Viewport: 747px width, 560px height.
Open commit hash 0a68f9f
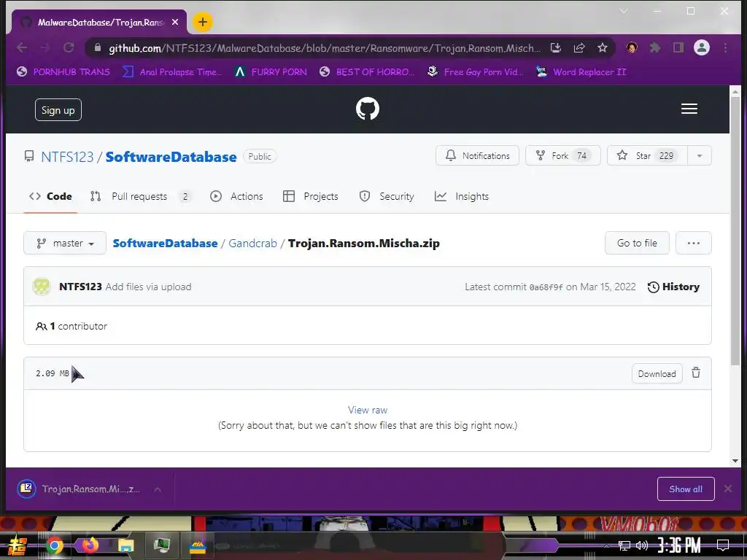[x=546, y=287]
